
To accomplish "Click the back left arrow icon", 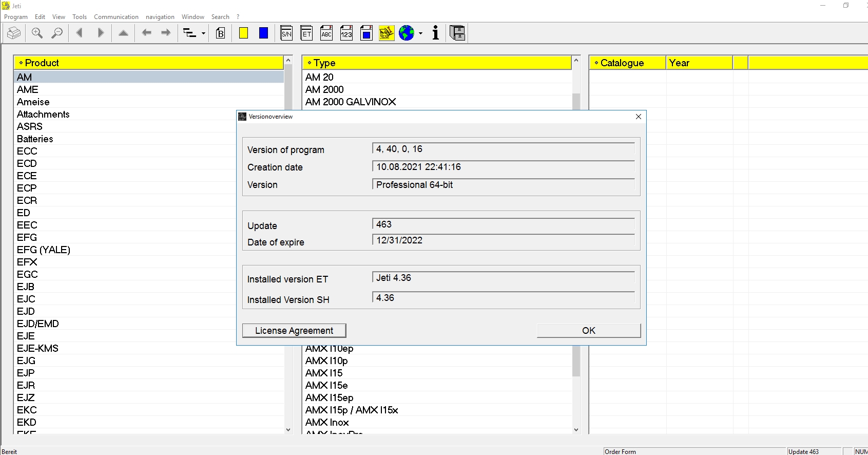I will pyautogui.click(x=147, y=33).
